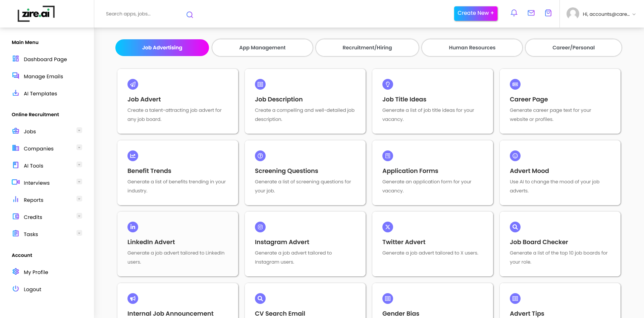Click the Advert Mood smiley icon
The height and width of the screenshot is (318, 644).
(515, 156)
